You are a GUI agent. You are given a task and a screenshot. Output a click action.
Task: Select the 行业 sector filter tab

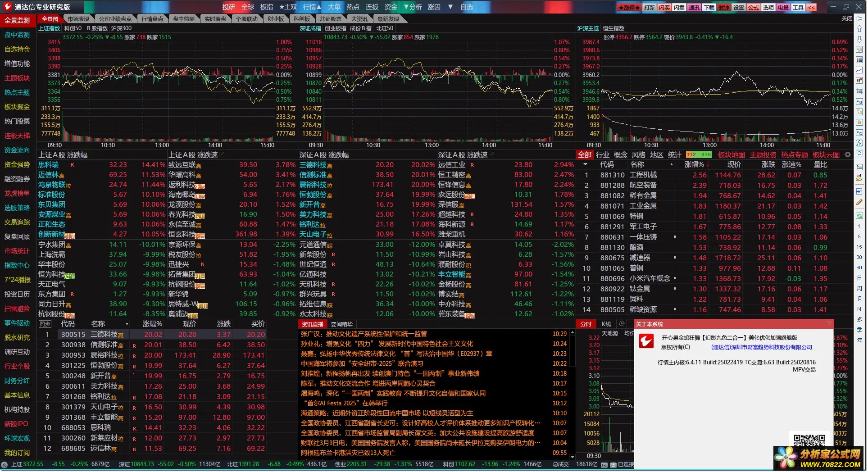(x=602, y=155)
